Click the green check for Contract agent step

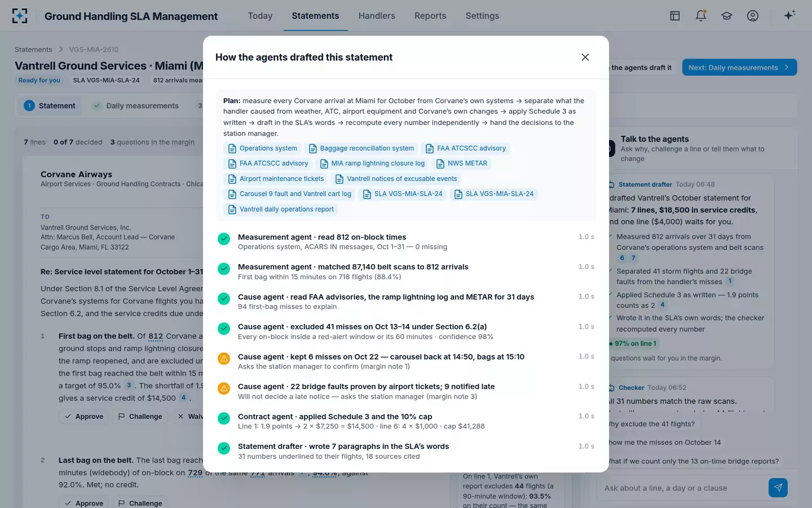(224, 418)
